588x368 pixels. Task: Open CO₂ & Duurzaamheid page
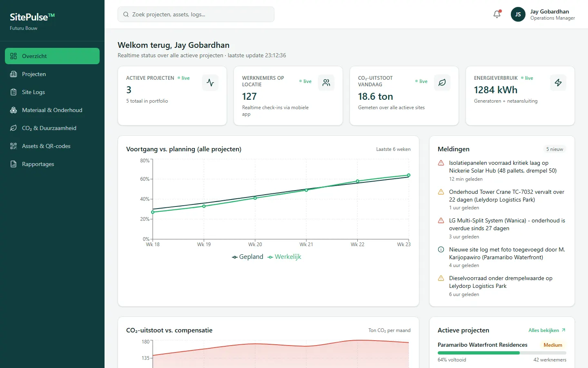[x=52, y=128]
